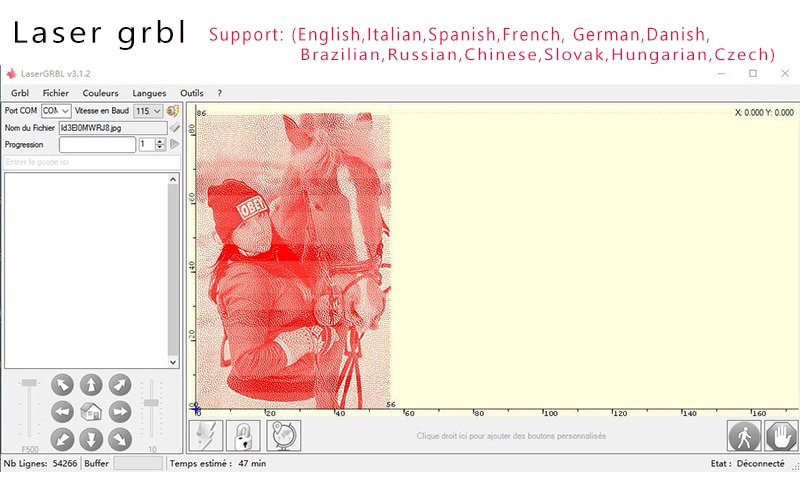Click the open file icon next to filename

tap(174, 128)
